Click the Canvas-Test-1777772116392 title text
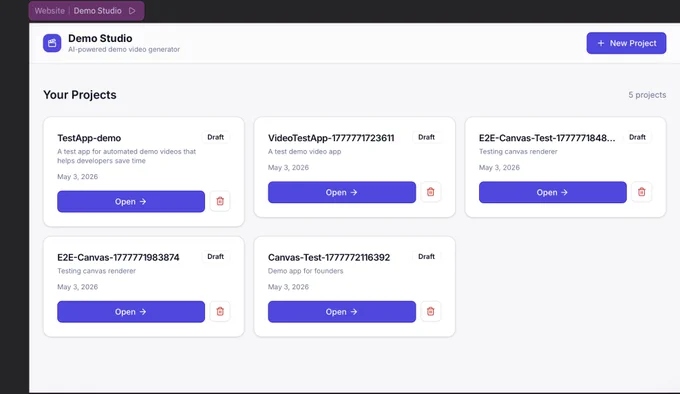The image size is (680, 394). coord(329,257)
